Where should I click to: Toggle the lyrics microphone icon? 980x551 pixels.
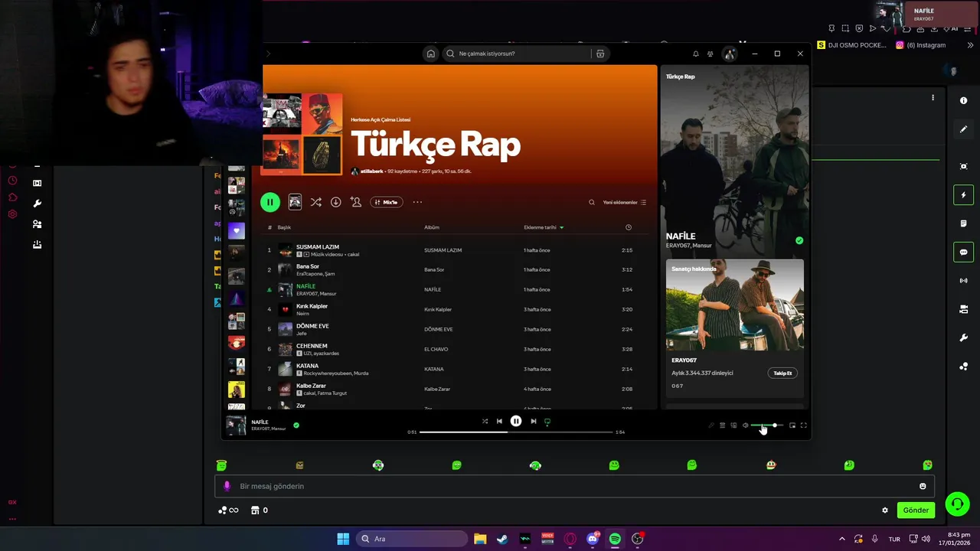point(710,425)
